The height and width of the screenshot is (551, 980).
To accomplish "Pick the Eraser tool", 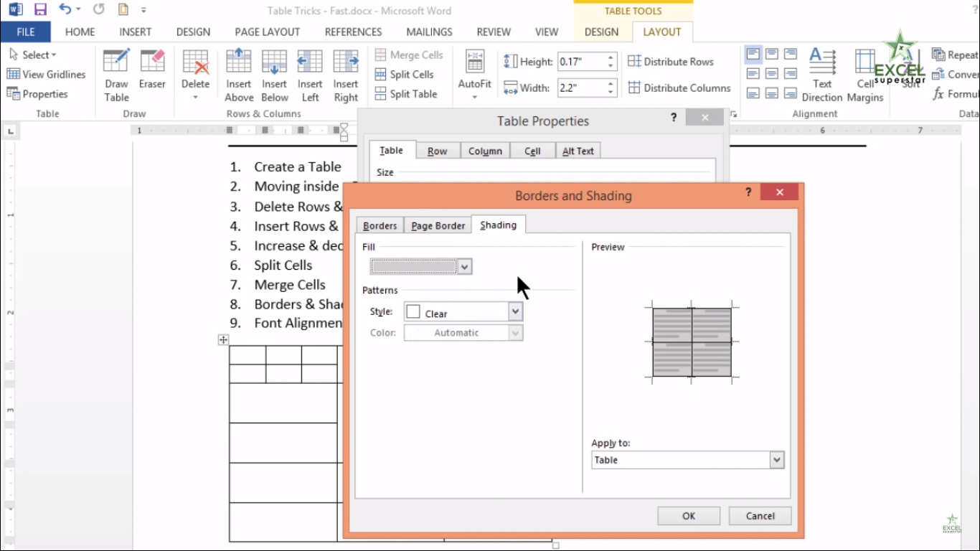I will 152,70.
